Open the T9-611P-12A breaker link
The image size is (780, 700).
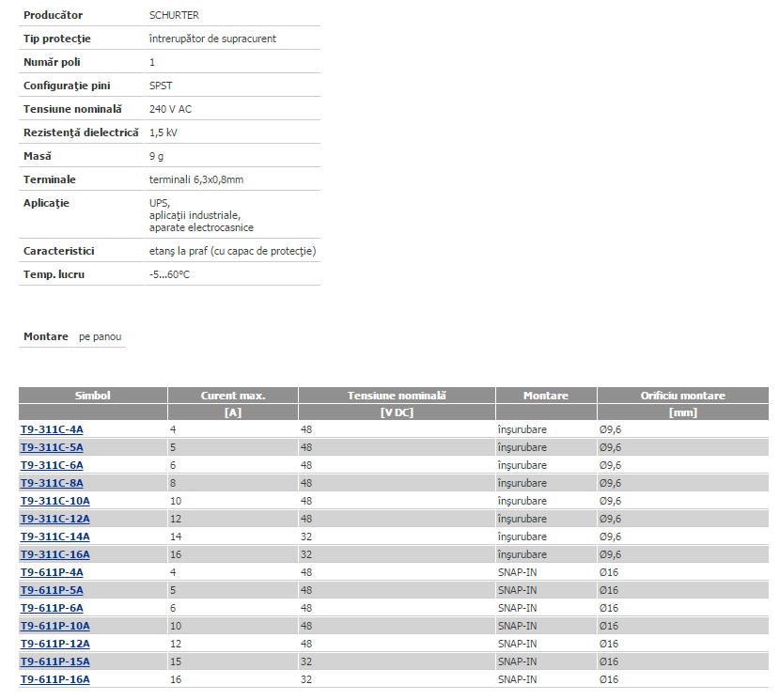pyautogui.click(x=55, y=644)
